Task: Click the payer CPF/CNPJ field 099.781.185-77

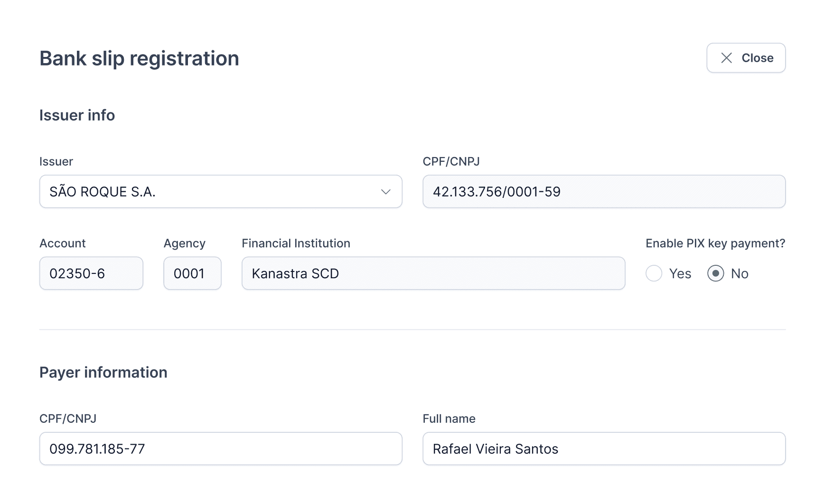Action: (221, 448)
